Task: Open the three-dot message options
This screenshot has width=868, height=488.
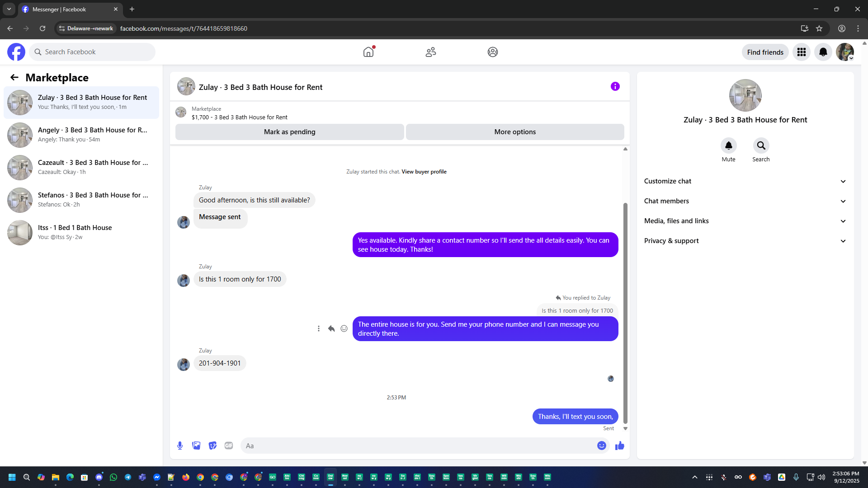Action: coord(319,328)
